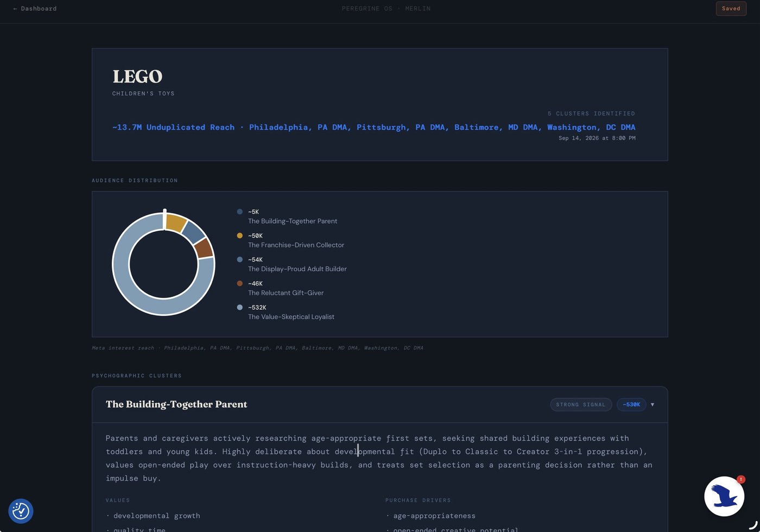This screenshot has width=760, height=532.
Task: Click the red notification badge on falcon
Action: (740, 479)
